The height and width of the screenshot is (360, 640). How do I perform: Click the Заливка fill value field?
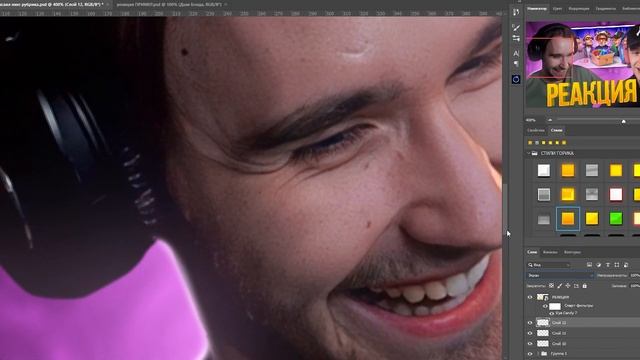pos(635,286)
